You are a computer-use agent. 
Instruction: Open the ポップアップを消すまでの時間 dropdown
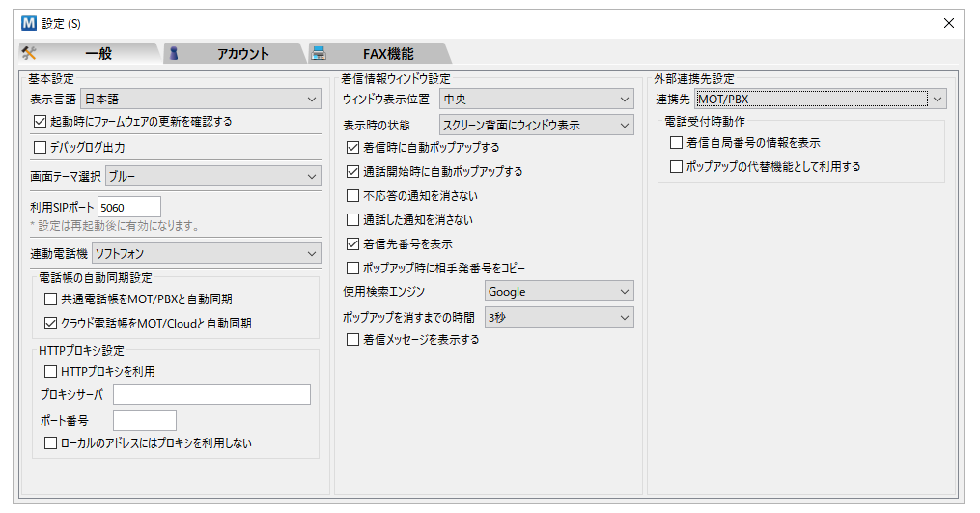click(558, 317)
